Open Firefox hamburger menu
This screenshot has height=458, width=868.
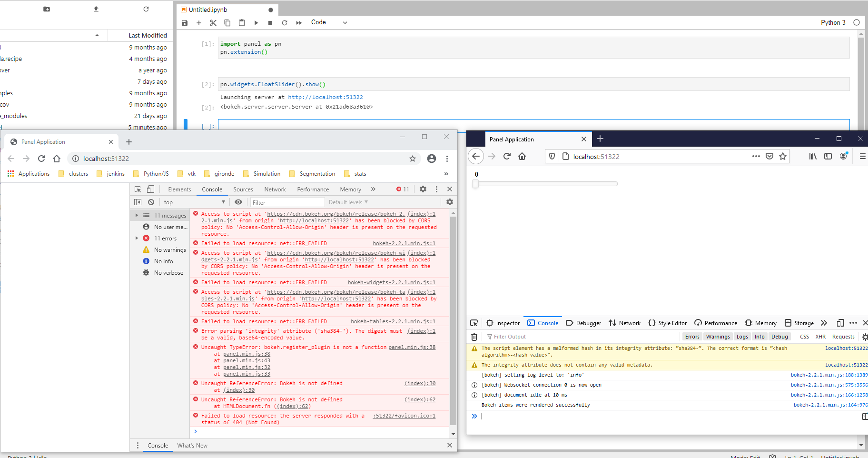[x=862, y=156]
